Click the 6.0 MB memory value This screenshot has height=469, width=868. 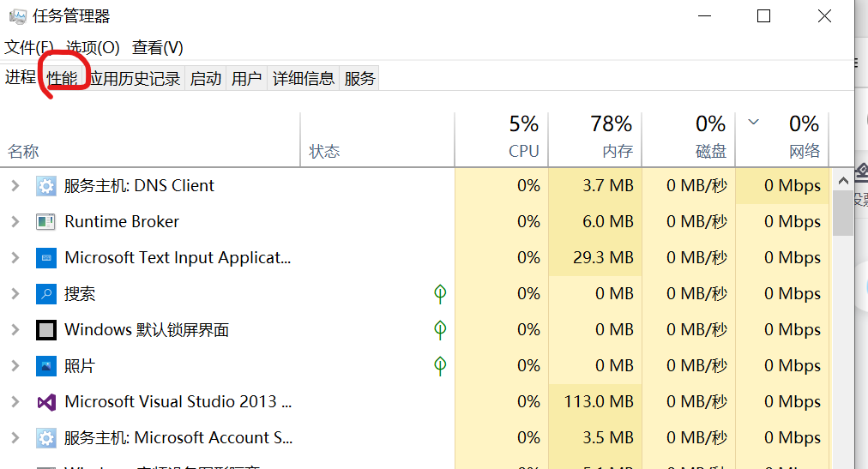pyautogui.click(x=608, y=222)
